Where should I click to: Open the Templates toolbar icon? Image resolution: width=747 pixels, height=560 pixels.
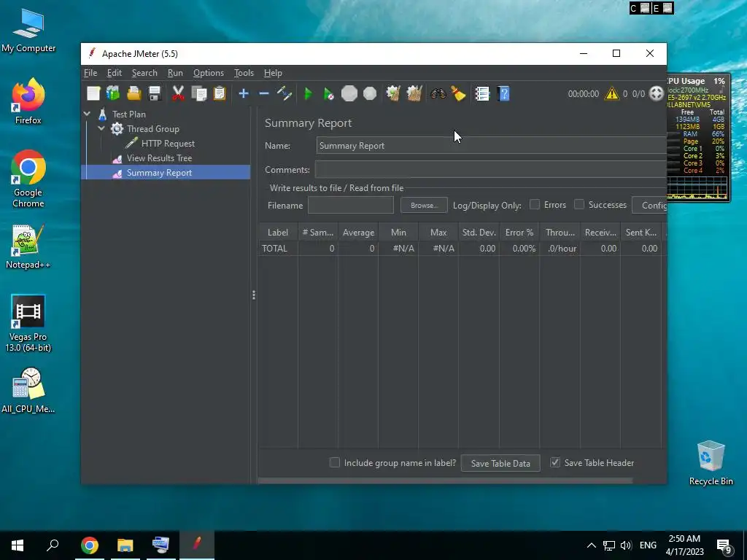pyautogui.click(x=113, y=93)
